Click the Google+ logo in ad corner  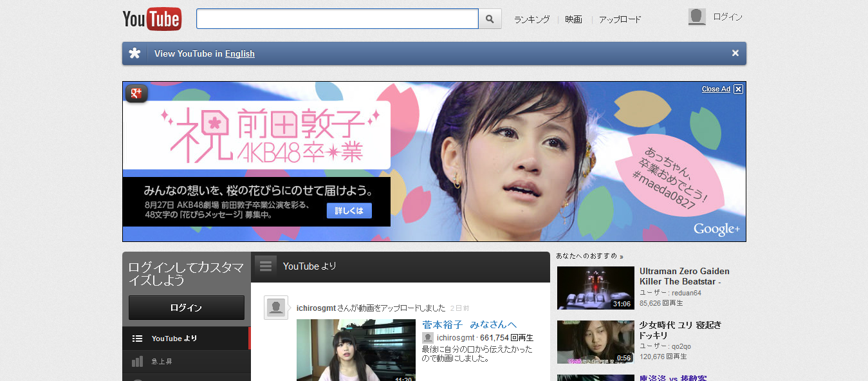click(x=717, y=229)
